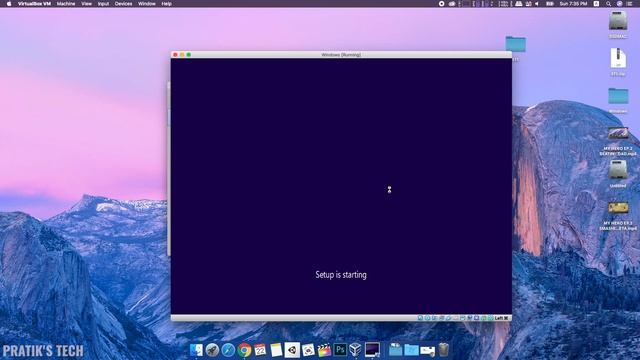Launch Photoshop from the dock
The width and height of the screenshot is (640, 360).
coord(340,350)
